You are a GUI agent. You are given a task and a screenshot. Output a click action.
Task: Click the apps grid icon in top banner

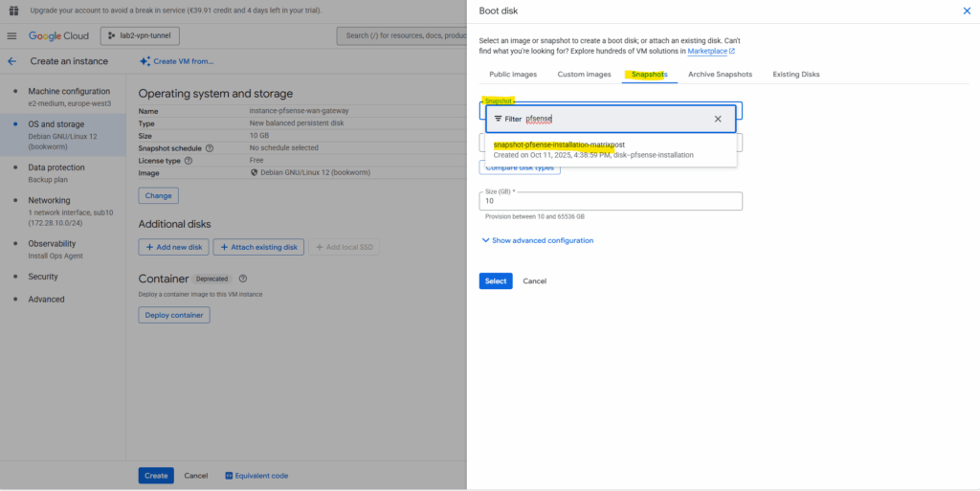click(13, 11)
